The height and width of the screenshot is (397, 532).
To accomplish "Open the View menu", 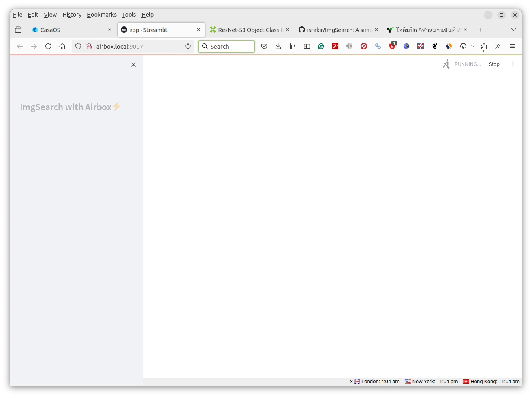I will tap(50, 15).
